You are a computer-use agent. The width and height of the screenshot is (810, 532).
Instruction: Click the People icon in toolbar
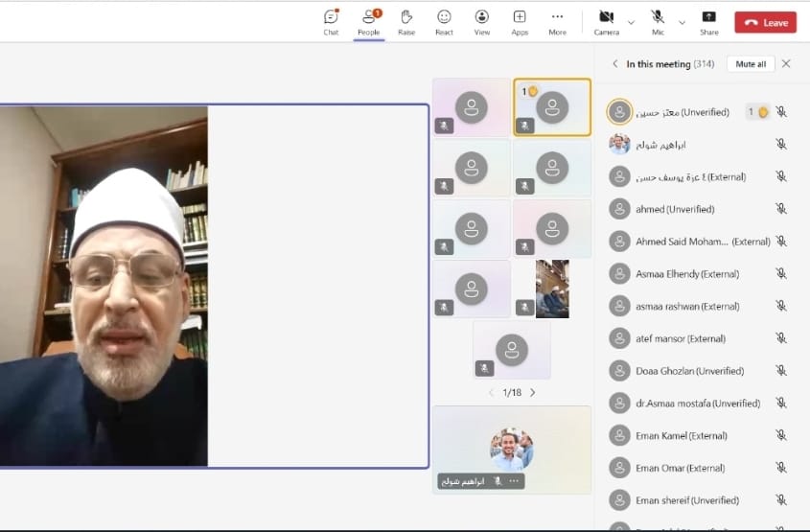click(x=368, y=21)
